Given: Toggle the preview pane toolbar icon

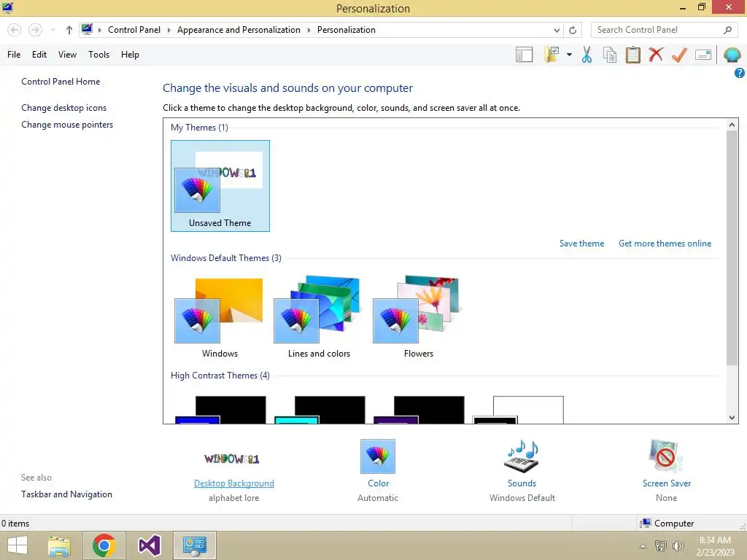Looking at the screenshot, I should [524, 55].
